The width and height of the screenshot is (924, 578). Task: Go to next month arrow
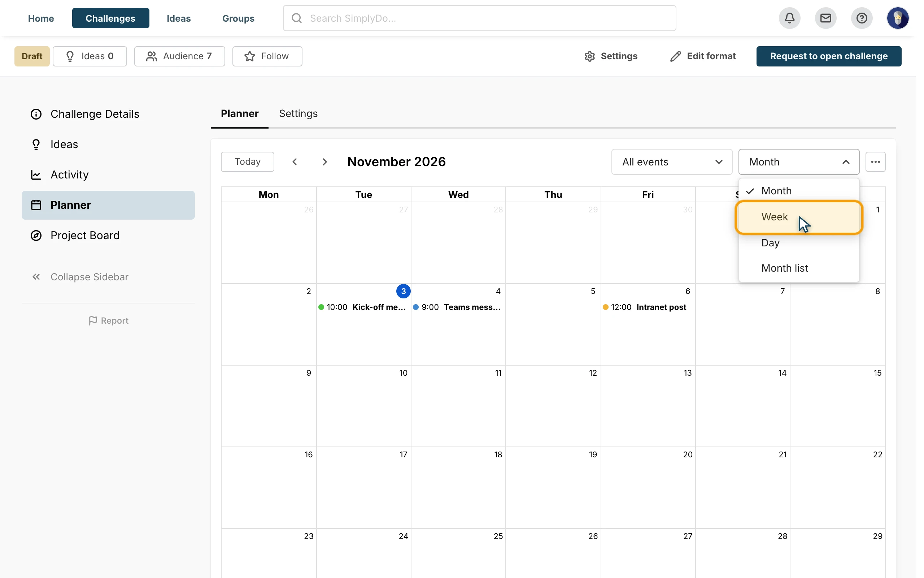pos(324,162)
